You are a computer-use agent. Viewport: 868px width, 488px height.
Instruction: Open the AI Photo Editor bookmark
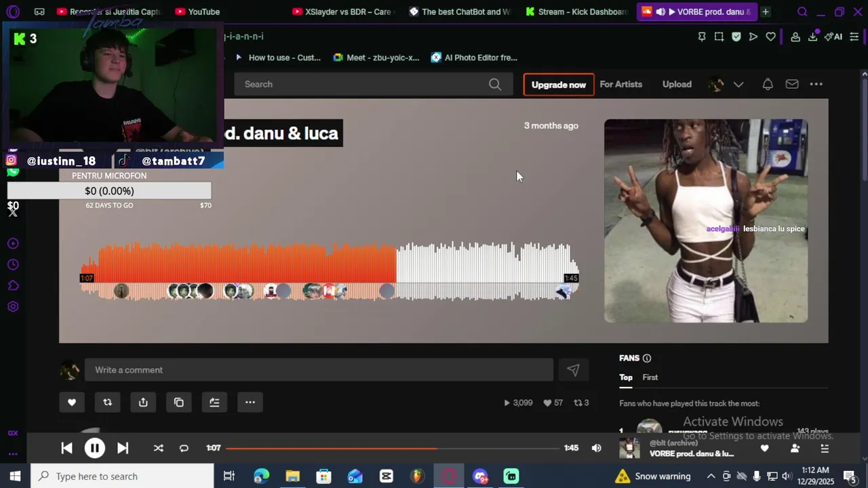pos(474,58)
